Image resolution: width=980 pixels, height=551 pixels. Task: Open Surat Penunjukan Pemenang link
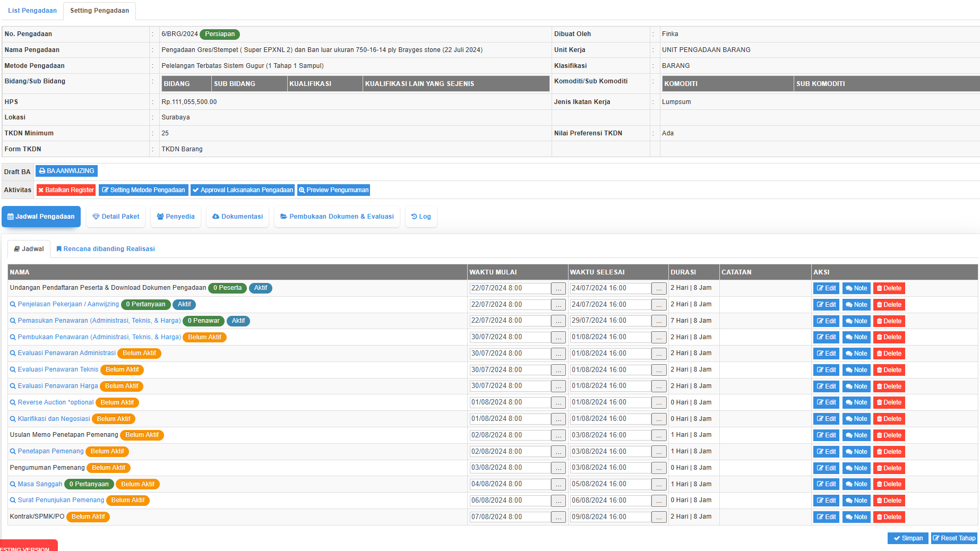coord(61,500)
